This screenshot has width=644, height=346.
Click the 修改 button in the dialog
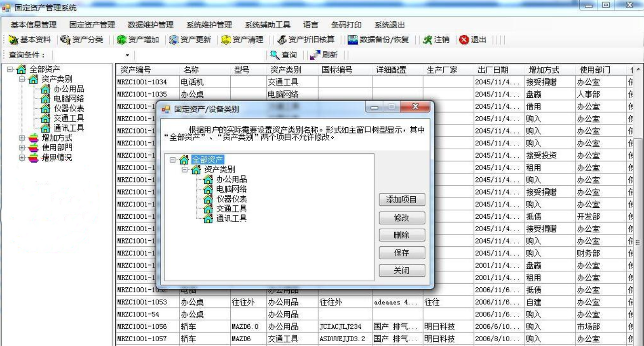click(402, 218)
